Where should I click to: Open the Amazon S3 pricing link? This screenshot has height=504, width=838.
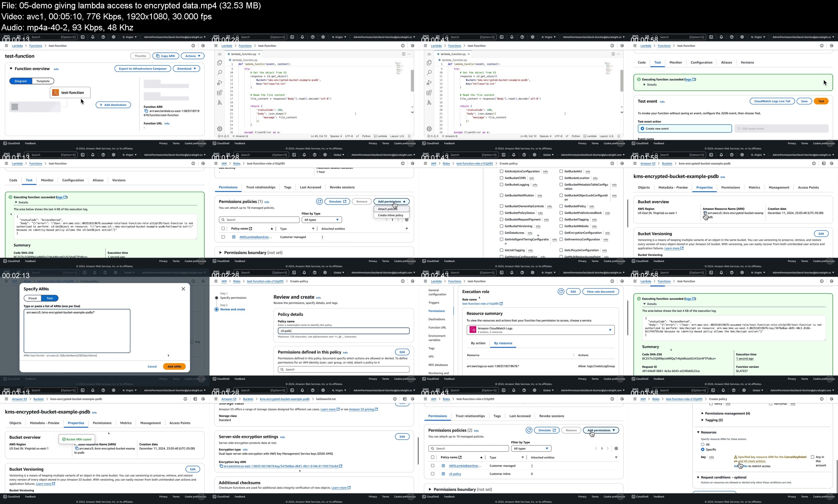(x=363, y=409)
